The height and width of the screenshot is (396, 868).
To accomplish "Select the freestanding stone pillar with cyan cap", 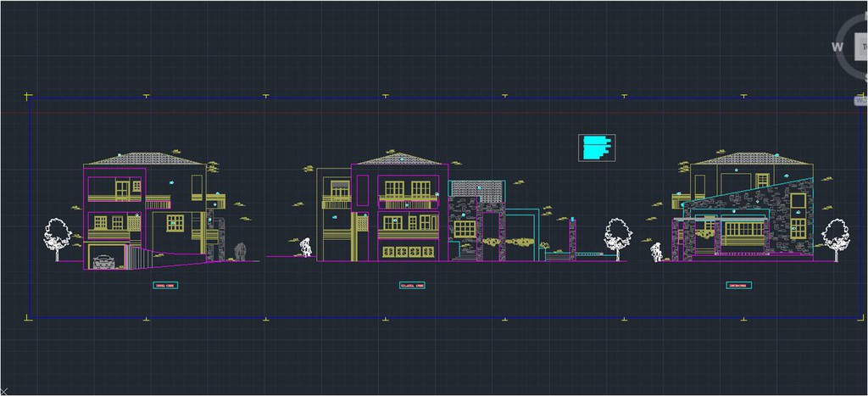I will [x=572, y=239].
